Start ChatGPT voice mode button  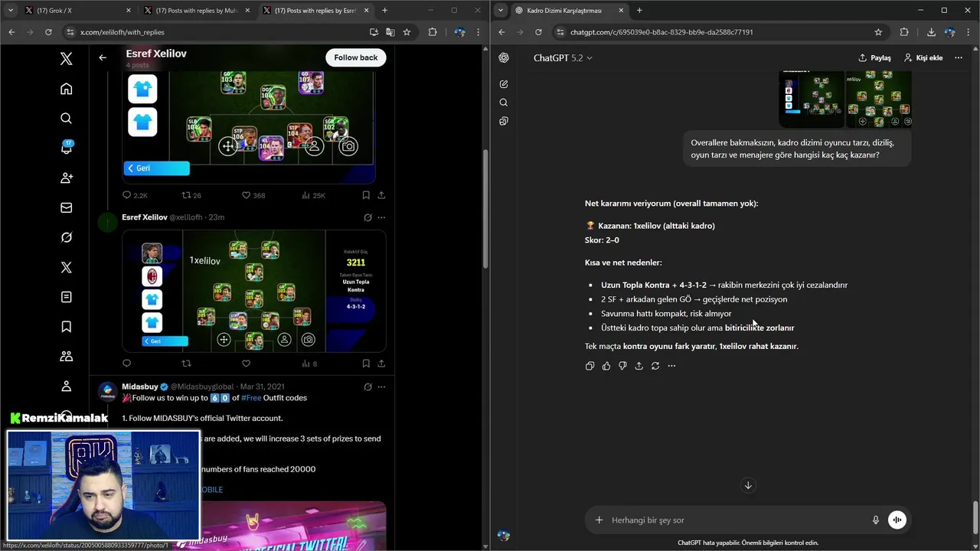pyautogui.click(x=897, y=520)
